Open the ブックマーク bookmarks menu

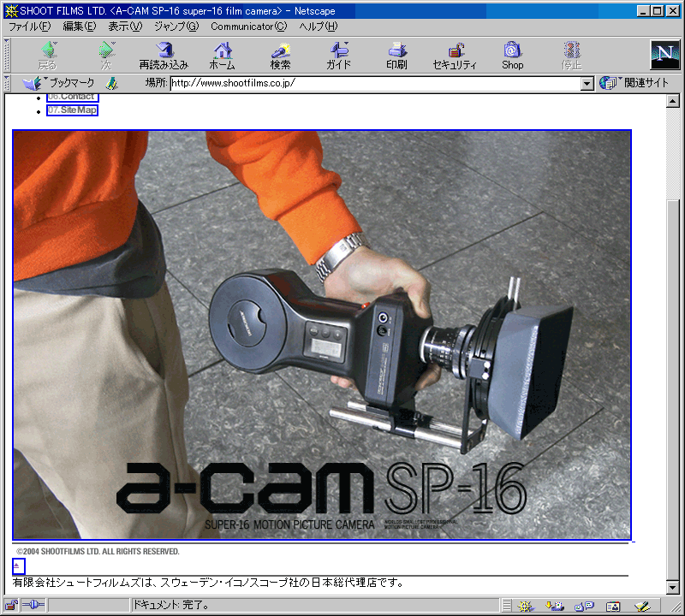click(58, 83)
